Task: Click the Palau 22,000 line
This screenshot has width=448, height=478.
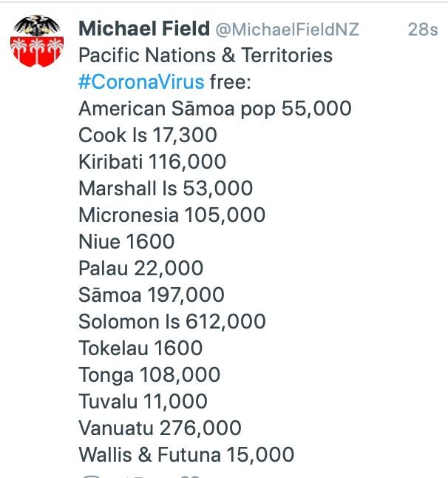Action: point(140,269)
